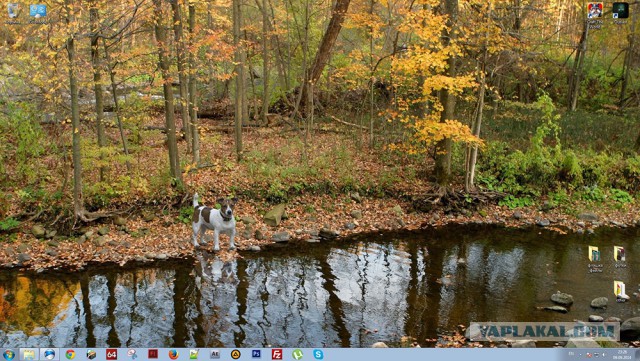
Task: Click the Show Desktop button
Action: pyautogui.click(x=638, y=354)
